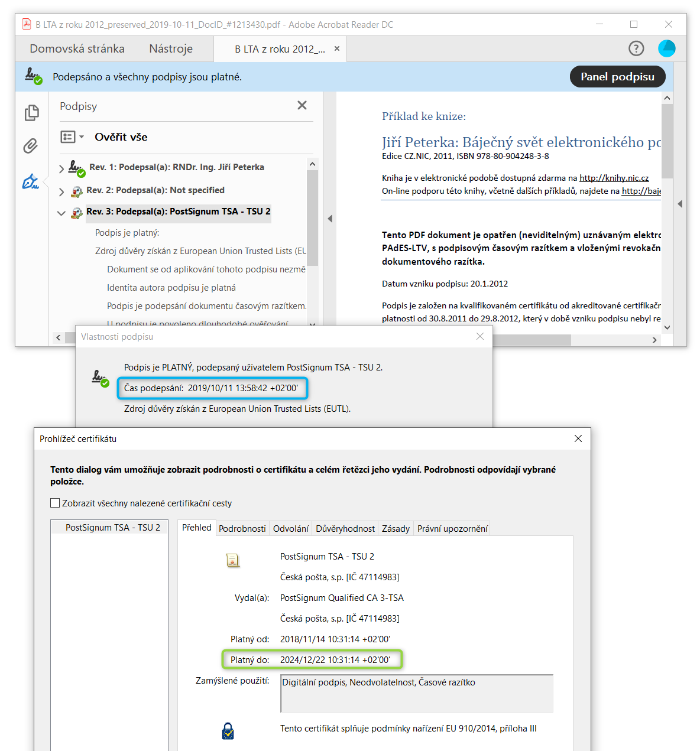
Task: Click the EU trust padlock icon
Action: (x=228, y=731)
